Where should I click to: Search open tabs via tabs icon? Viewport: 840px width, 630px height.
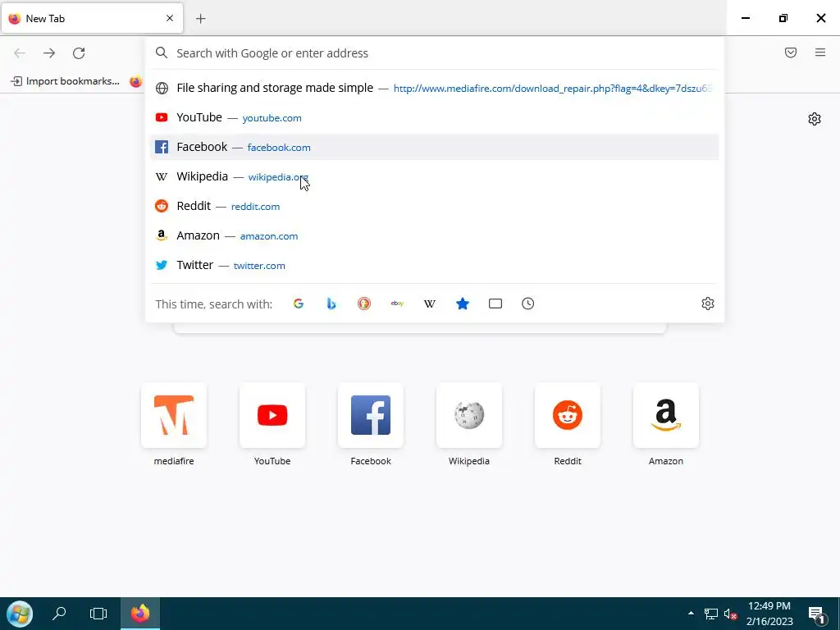495,304
